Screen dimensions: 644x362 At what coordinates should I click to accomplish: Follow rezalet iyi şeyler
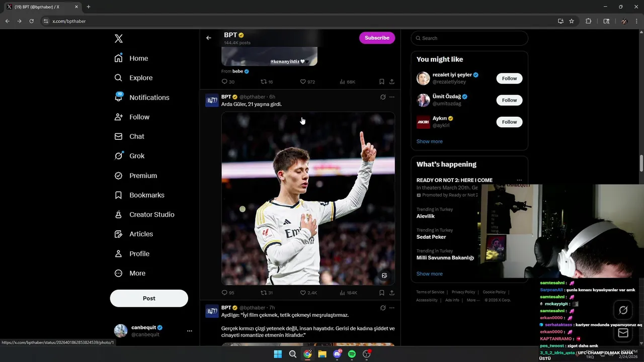tap(509, 78)
